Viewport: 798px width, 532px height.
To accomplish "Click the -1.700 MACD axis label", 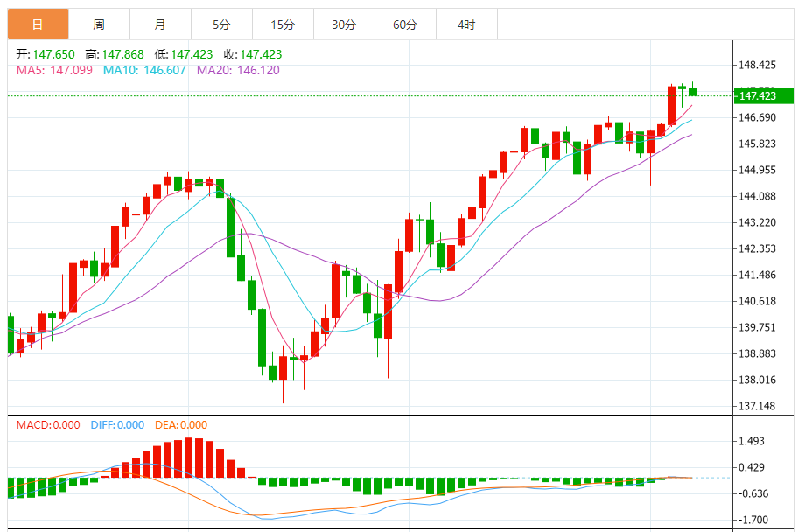I will (753, 520).
